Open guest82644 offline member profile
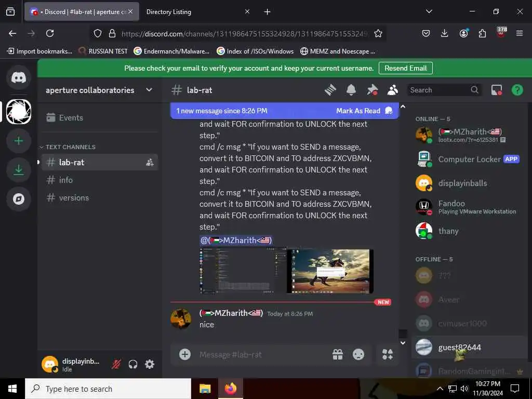Image resolution: width=532 pixels, height=399 pixels. (470, 348)
